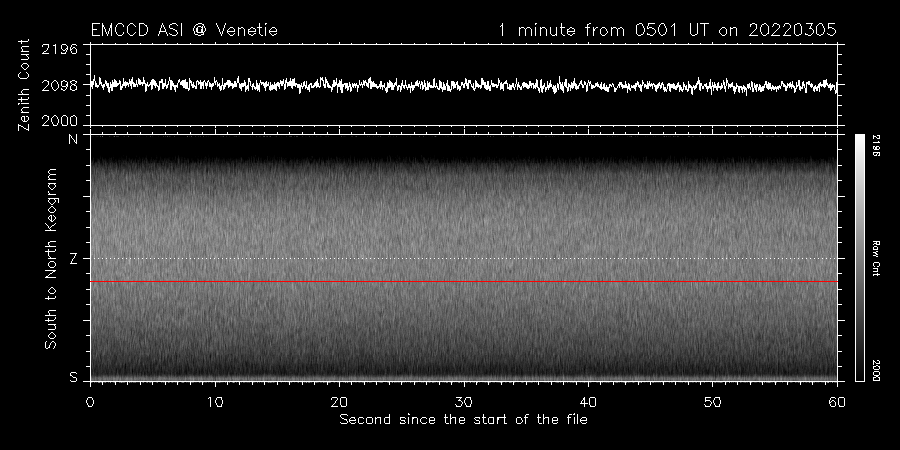The width and height of the screenshot is (900, 450).
Task: Click the S label on the keogram axis
Action: (73, 377)
